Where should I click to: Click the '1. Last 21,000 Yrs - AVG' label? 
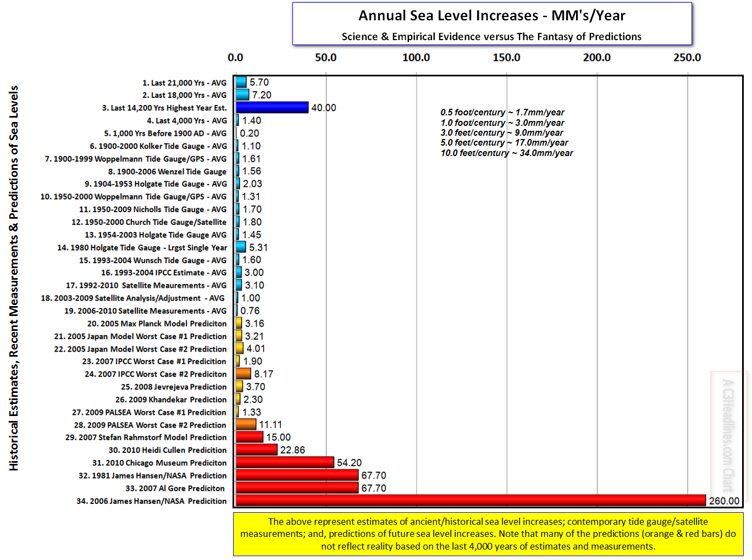pos(184,83)
